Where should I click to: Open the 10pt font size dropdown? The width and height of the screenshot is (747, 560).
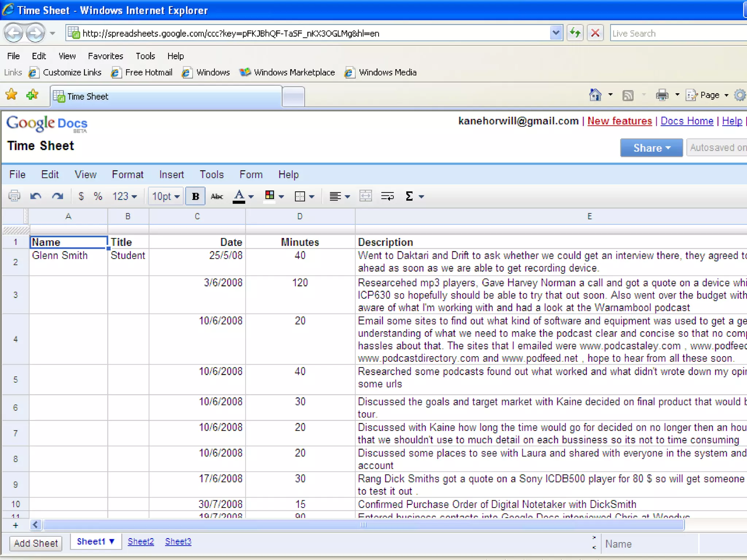point(166,197)
